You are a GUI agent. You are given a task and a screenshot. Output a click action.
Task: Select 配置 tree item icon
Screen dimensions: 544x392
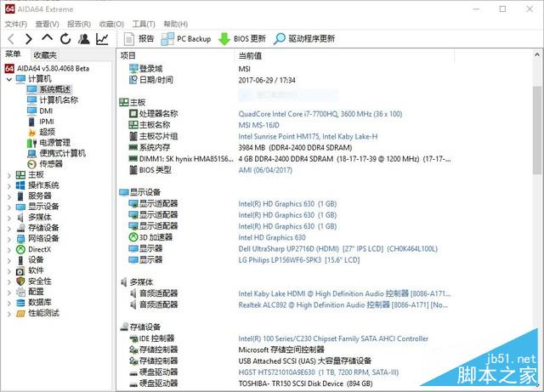tap(20, 292)
